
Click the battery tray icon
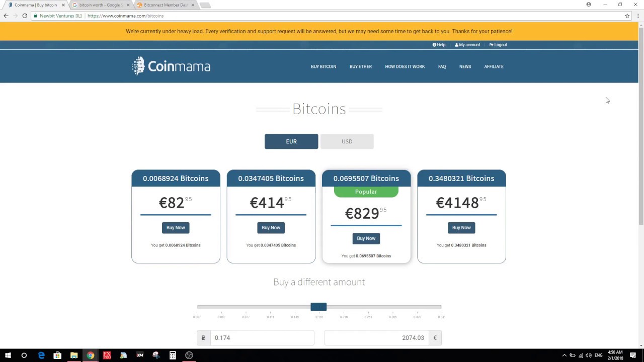(x=573, y=355)
